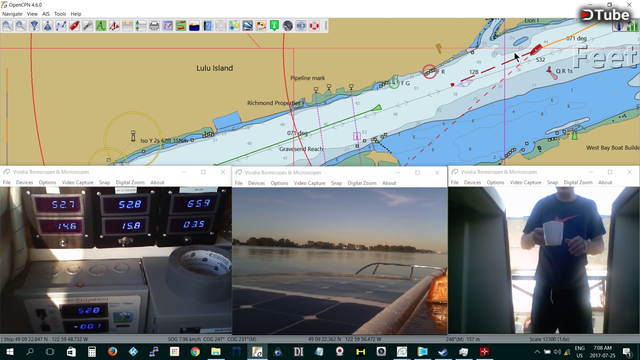Toggle the green tides arrow icon
Screen dimensions: 640x360
tap(141, 26)
